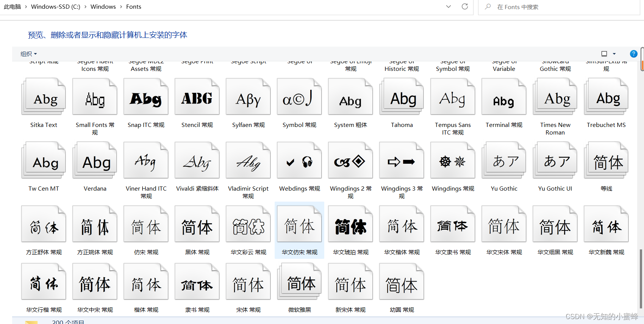This screenshot has width=644, height=324.
Task: Select the 华文新魏 font icon
Action: point(606,224)
